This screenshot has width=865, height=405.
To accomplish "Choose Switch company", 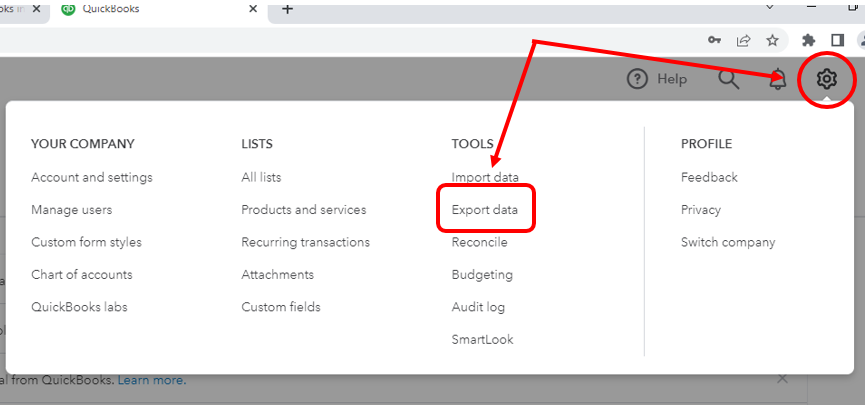I will (x=728, y=242).
